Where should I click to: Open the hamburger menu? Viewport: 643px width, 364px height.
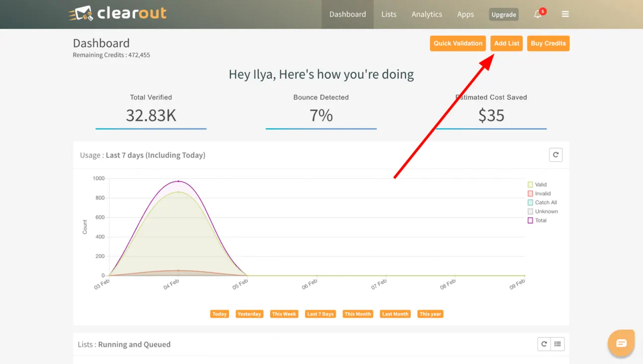click(565, 14)
